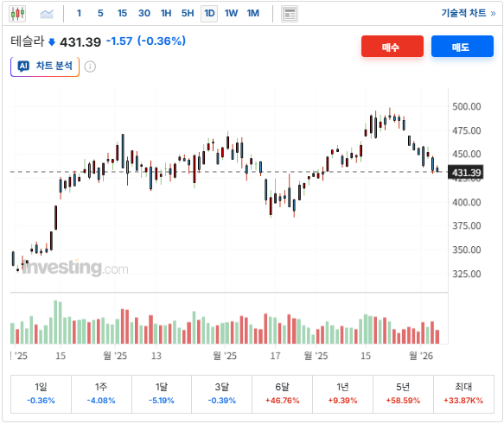
Task: Click the (-0.36%) percent change value
Action: [x=162, y=41]
